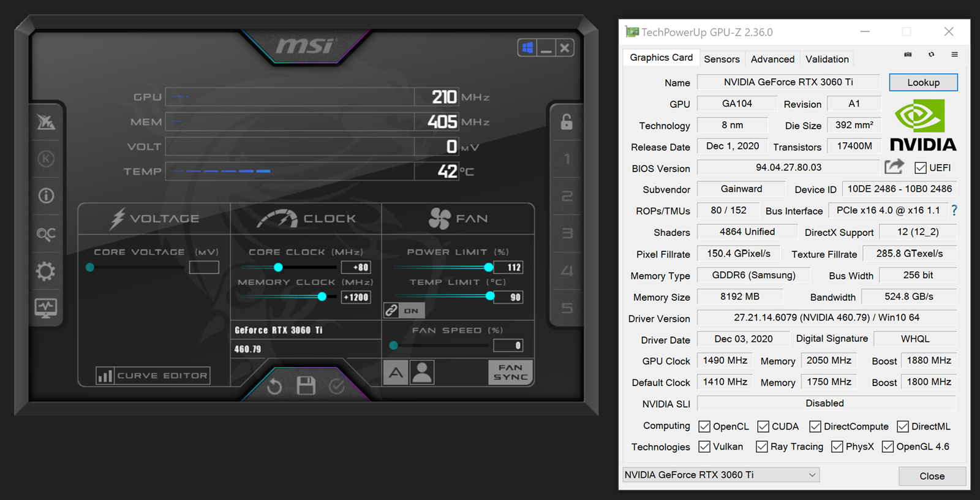Select Afterburner profile slot 5

point(567,308)
